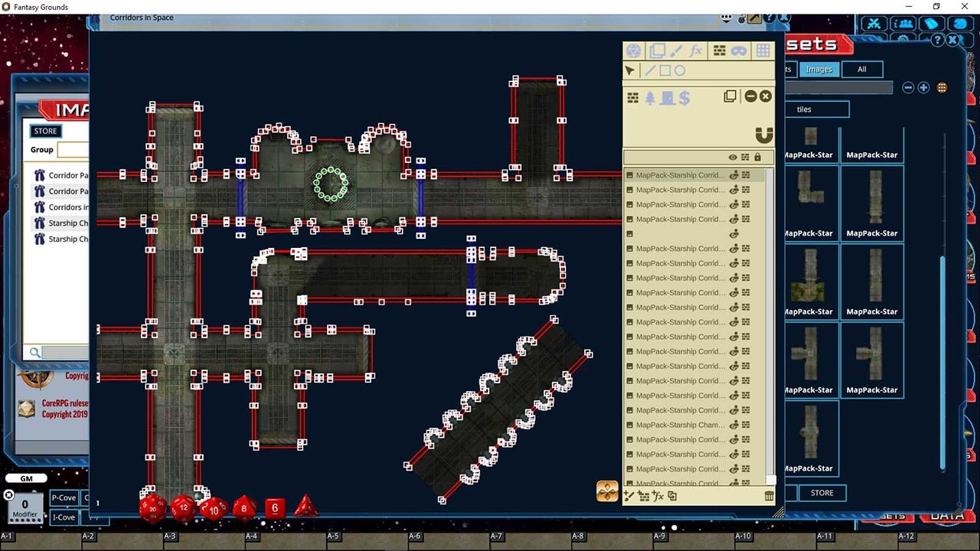Open the Combat Tracker crossed-swords icon

coord(874,23)
